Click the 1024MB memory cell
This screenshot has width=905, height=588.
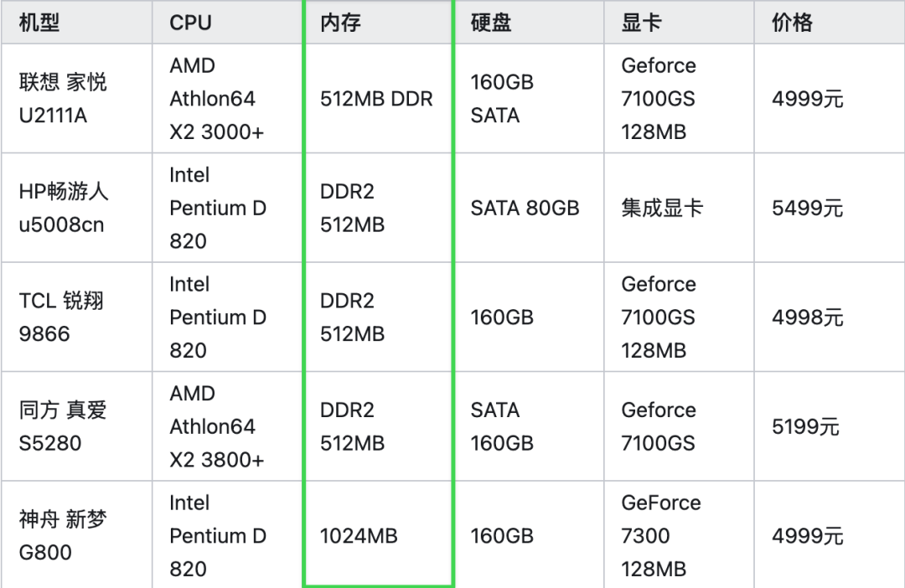359,536
